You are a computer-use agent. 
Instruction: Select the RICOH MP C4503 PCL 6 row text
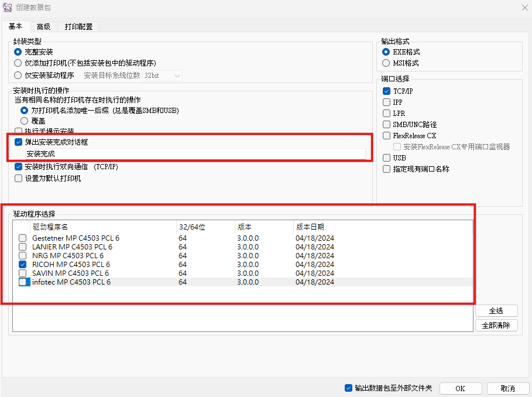pyautogui.click(x=71, y=265)
